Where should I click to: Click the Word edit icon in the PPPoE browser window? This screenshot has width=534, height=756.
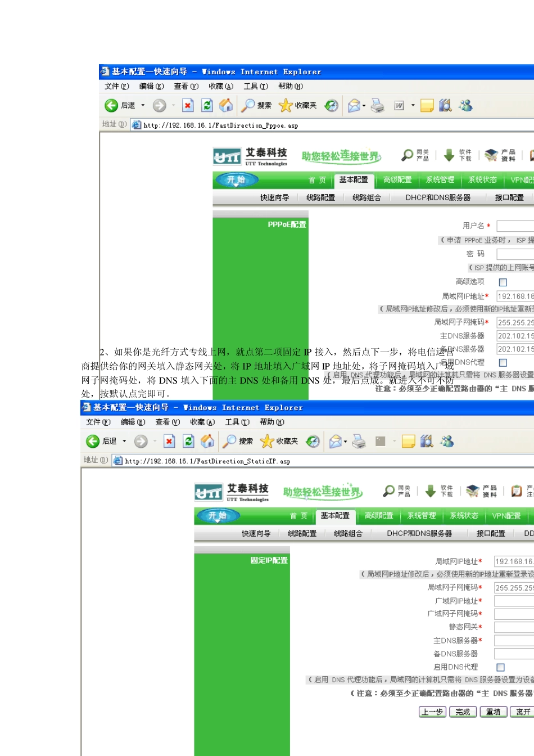(399, 105)
